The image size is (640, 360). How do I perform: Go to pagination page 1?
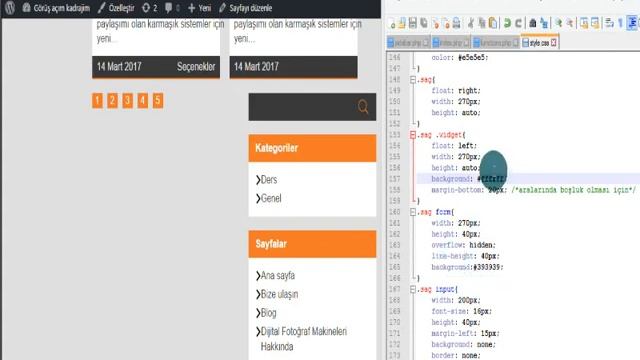tap(97, 100)
